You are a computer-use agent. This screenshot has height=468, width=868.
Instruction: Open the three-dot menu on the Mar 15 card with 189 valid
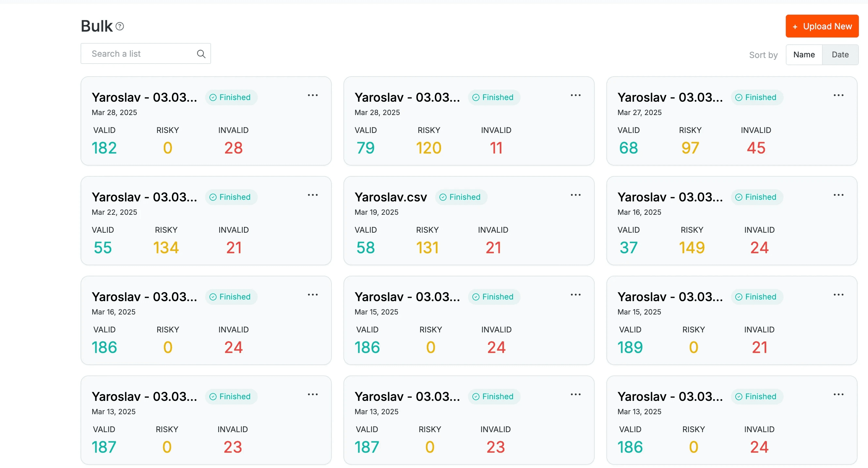pos(838,295)
